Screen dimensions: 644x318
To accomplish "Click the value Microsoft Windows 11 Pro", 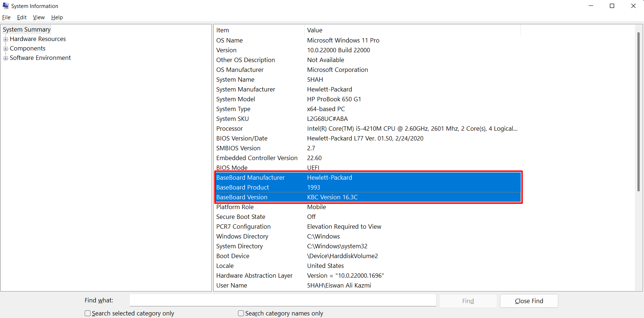I will coord(343,40).
